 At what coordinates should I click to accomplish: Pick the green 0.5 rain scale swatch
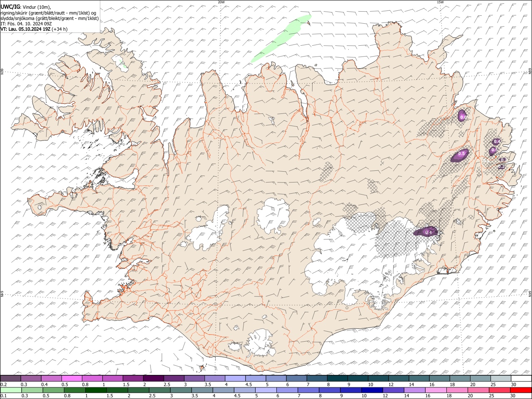click(x=54, y=390)
